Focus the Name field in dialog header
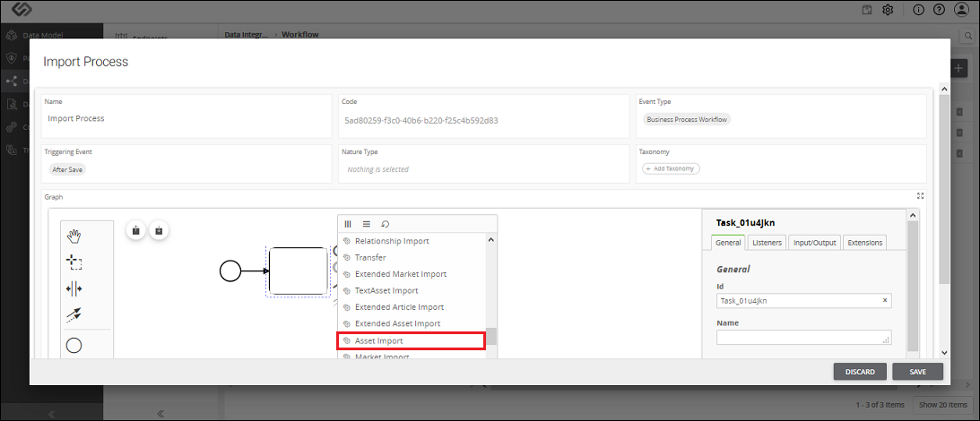 [186, 116]
